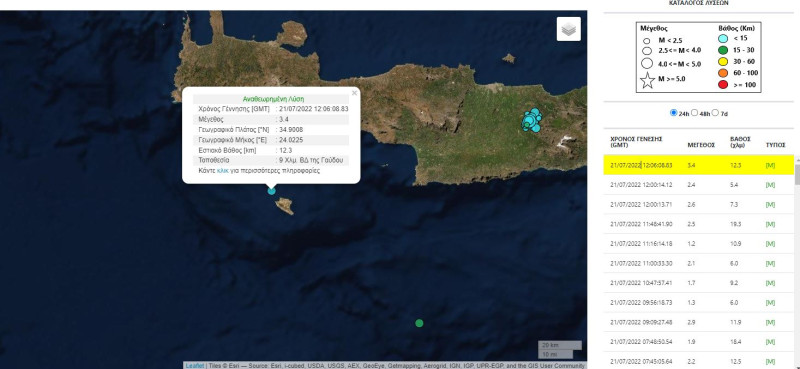The width and height of the screenshot is (800, 369).
Task: Click the green earthquake marker in the sea
Action: pyautogui.click(x=419, y=323)
